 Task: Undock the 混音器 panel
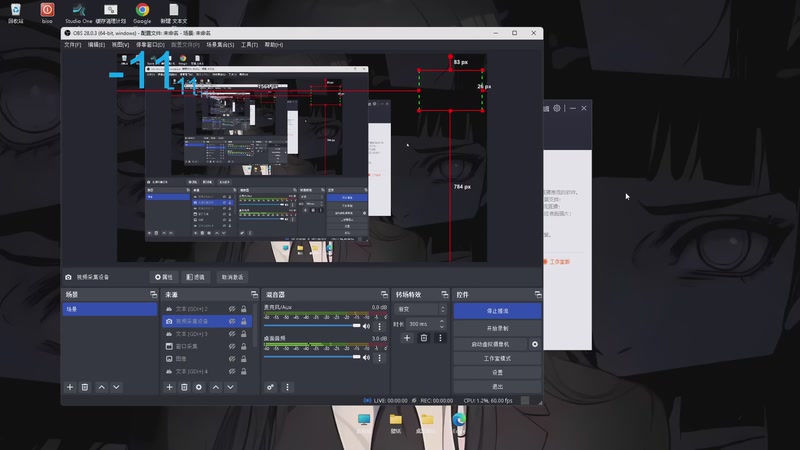(x=384, y=294)
